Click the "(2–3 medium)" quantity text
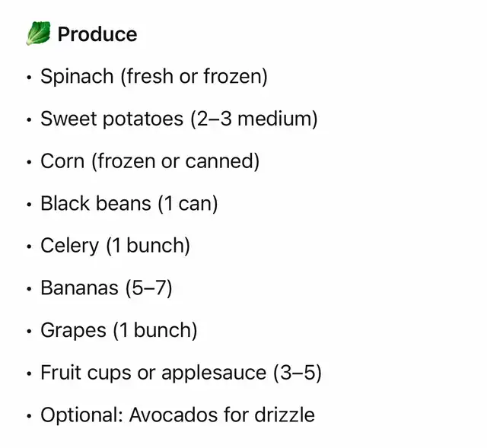 254,119
